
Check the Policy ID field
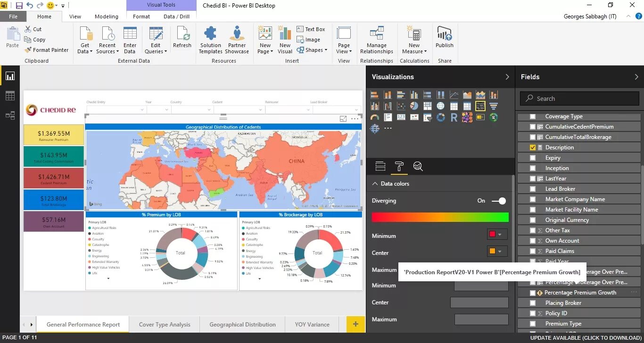pos(533,313)
